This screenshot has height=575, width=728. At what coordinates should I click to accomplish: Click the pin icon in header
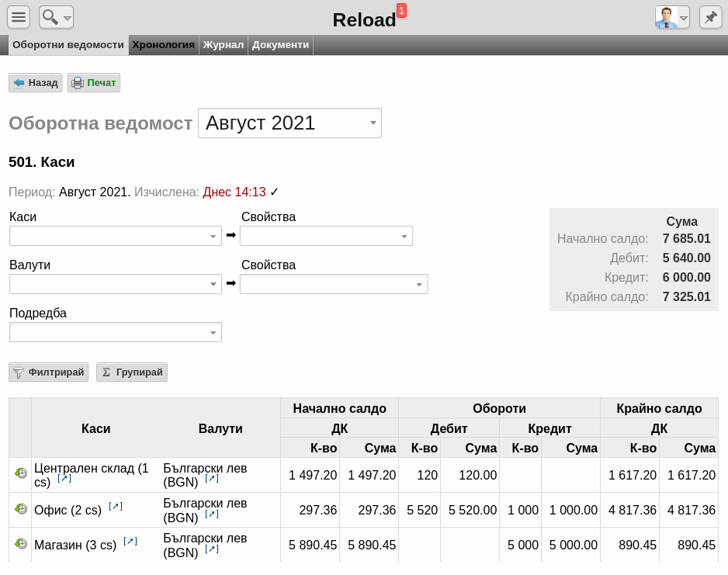(x=710, y=18)
